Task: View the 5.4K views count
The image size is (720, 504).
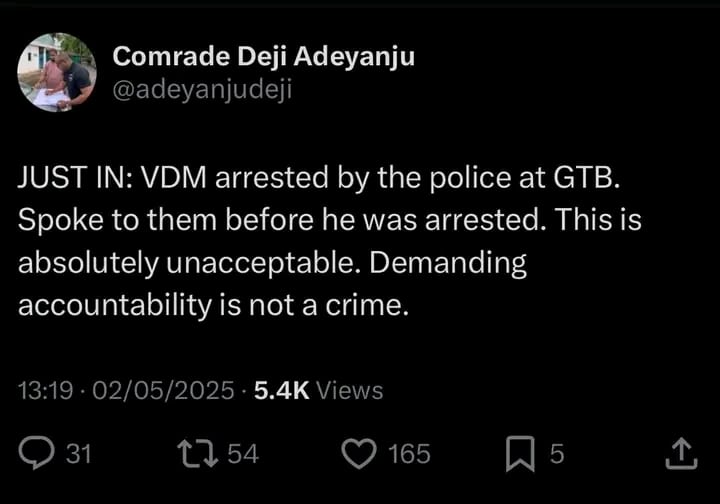Action: [x=281, y=390]
